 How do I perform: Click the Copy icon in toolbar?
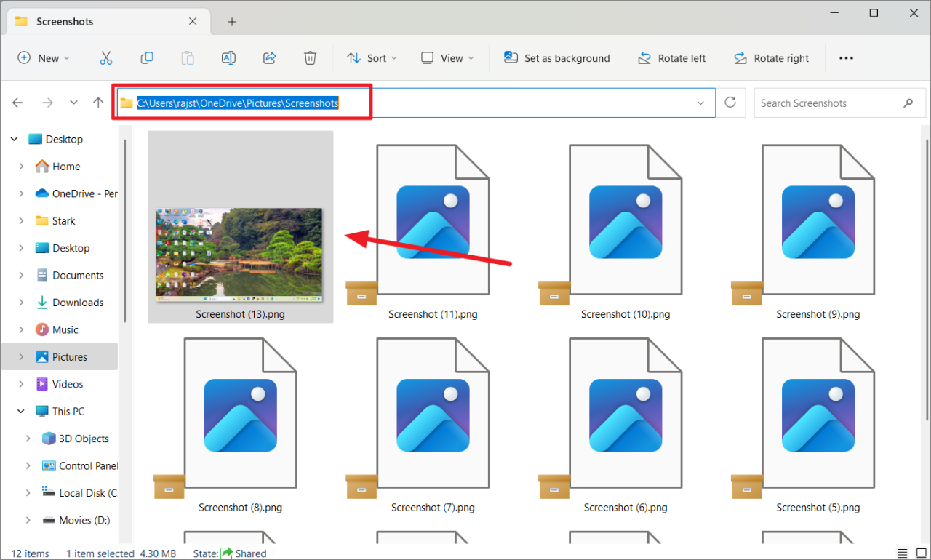(147, 58)
